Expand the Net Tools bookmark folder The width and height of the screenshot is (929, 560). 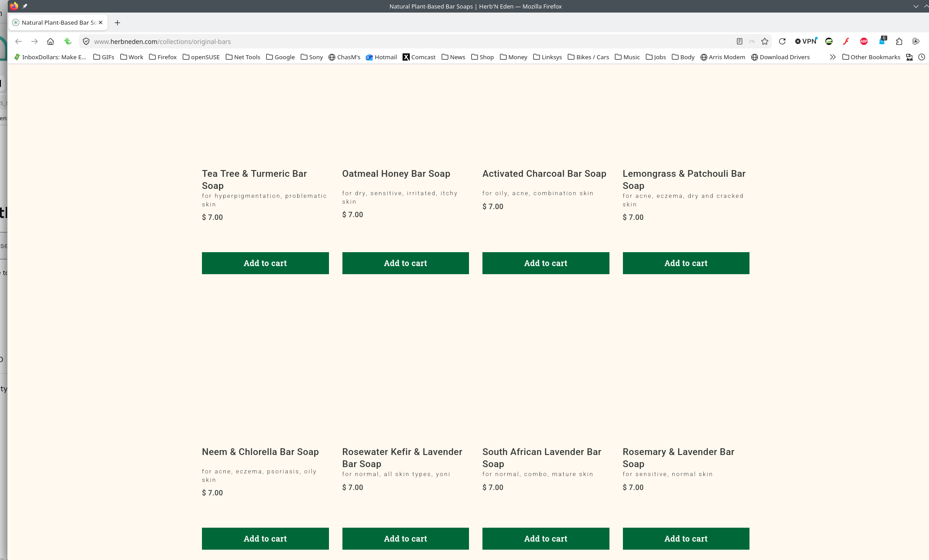243,57
